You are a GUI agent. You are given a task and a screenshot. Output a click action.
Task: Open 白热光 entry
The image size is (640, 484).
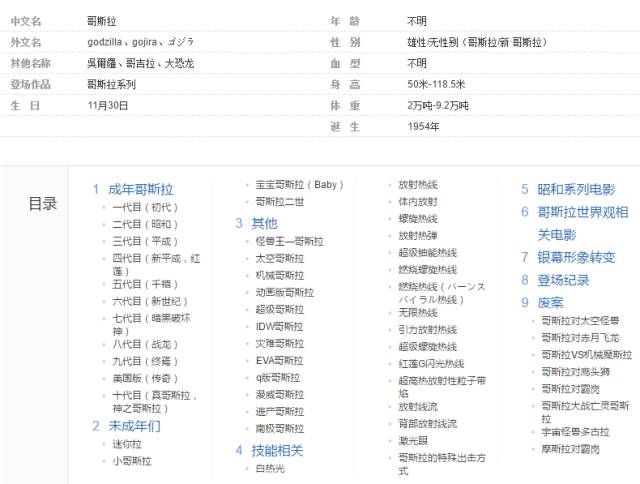pos(270,469)
